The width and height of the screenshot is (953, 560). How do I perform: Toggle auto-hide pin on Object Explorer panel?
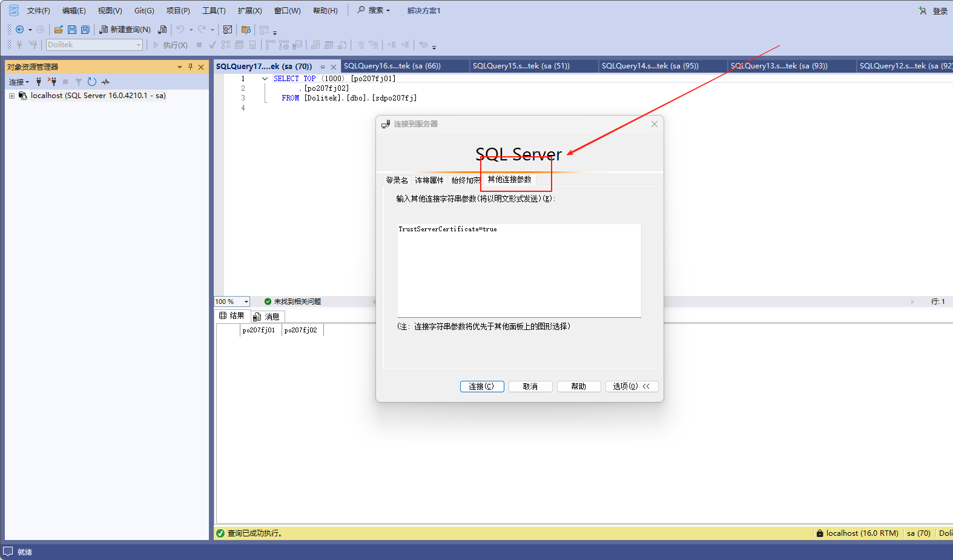190,67
